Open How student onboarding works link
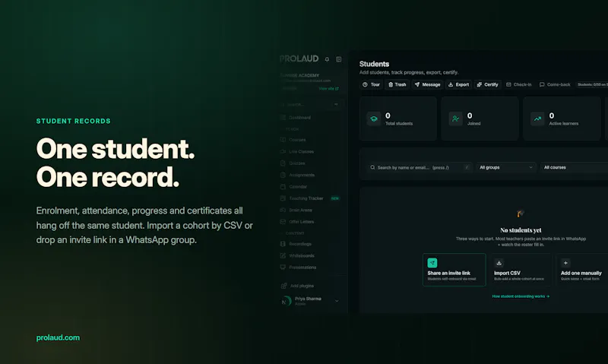This screenshot has width=608, height=364. tap(521, 296)
